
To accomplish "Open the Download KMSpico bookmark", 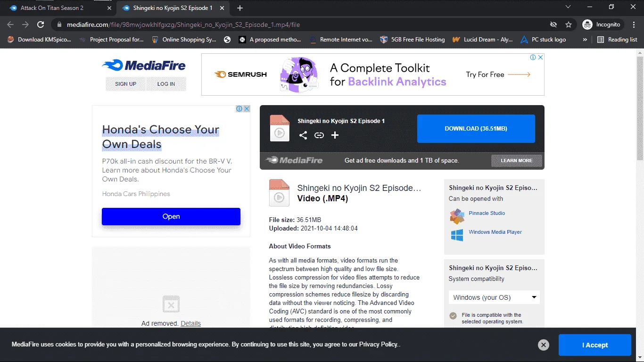I will point(39,40).
